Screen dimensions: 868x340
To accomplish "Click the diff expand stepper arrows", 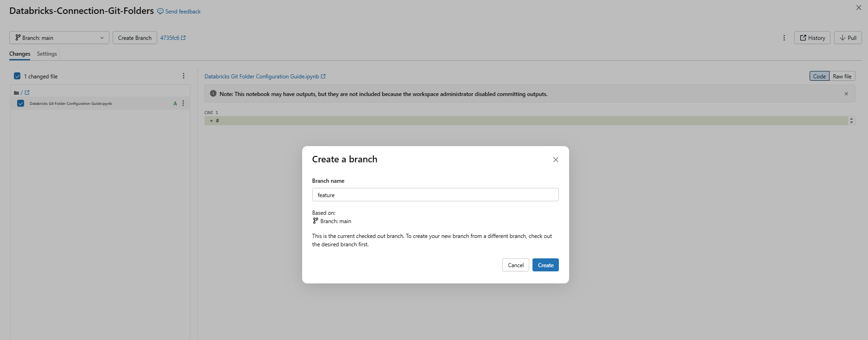I will 851,121.
